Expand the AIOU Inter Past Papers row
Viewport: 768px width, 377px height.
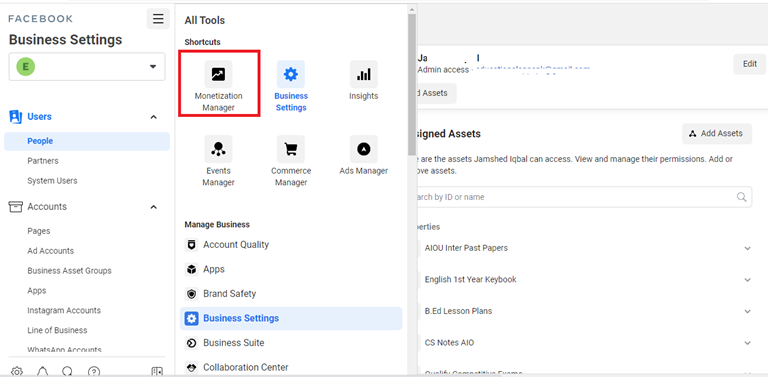[x=747, y=248]
